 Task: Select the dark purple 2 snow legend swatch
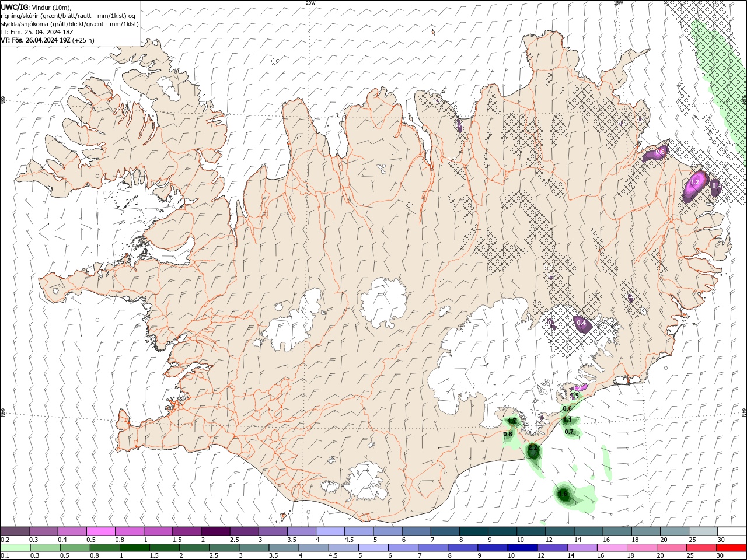215,531
